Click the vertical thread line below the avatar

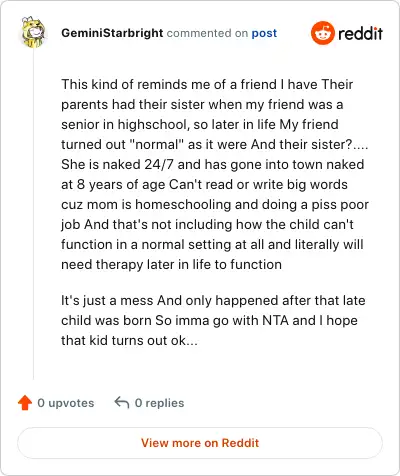33,213
